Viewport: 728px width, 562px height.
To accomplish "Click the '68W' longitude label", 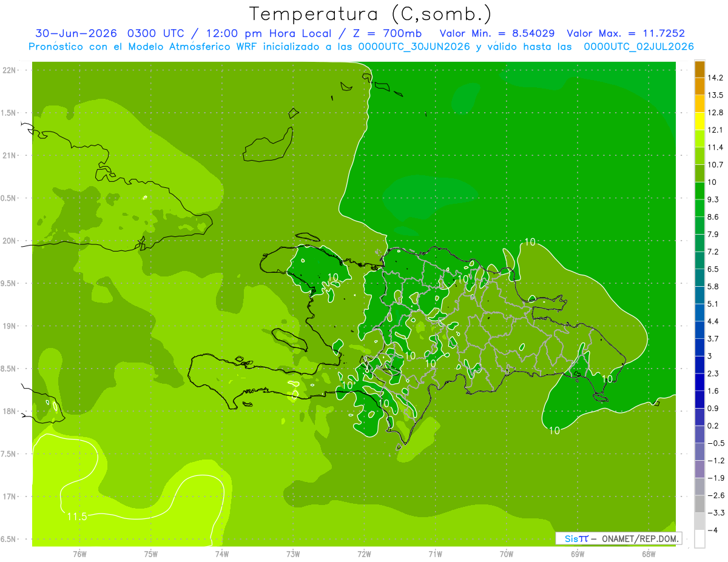I will [648, 554].
